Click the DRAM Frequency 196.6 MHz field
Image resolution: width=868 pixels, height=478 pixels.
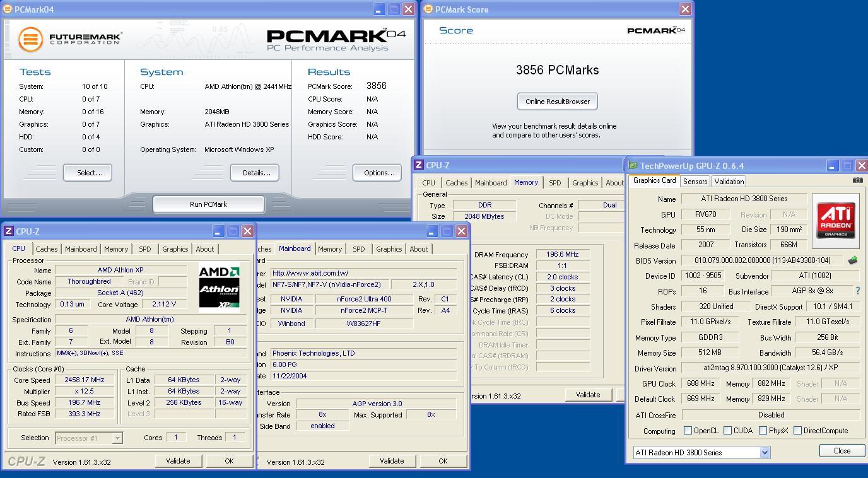coord(562,255)
